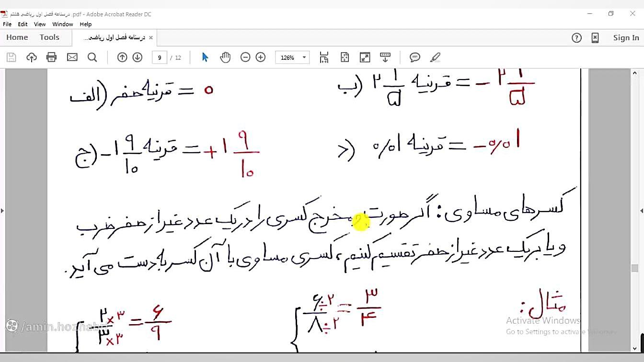
Task: Open the mobile link icon
Action: tap(595, 38)
